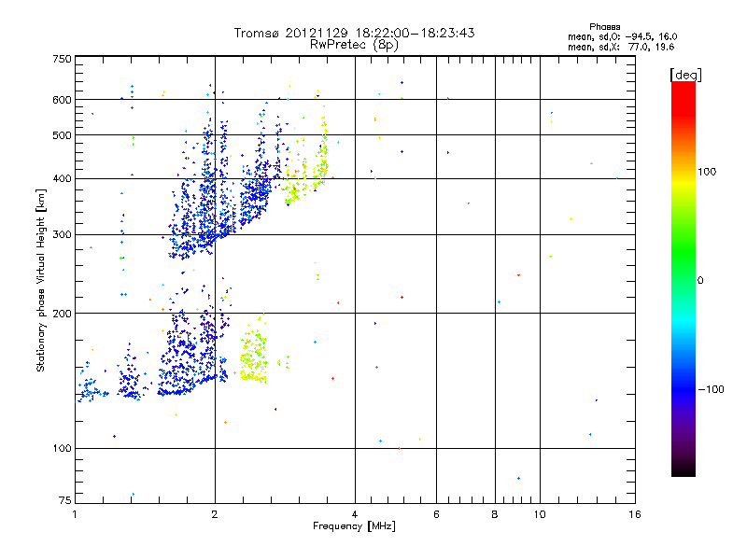This screenshot has height=560, width=747.
Task: Click the 'Phases' header text
Action: click(x=604, y=27)
